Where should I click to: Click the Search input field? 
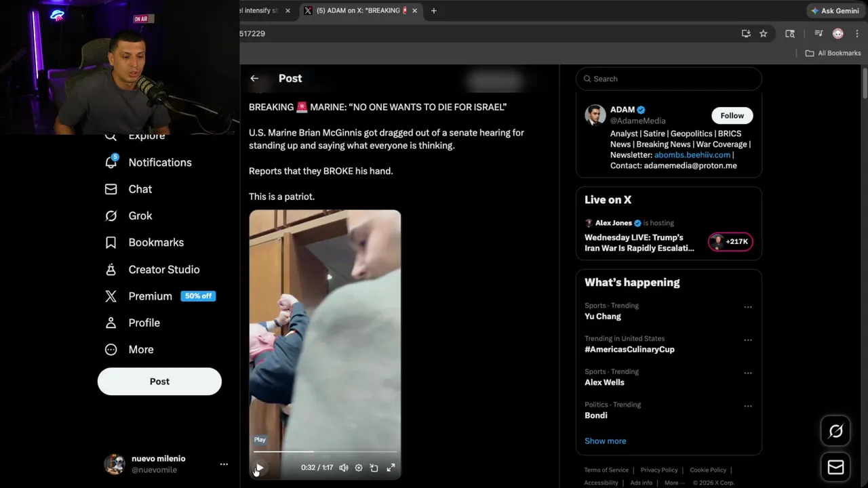click(669, 79)
